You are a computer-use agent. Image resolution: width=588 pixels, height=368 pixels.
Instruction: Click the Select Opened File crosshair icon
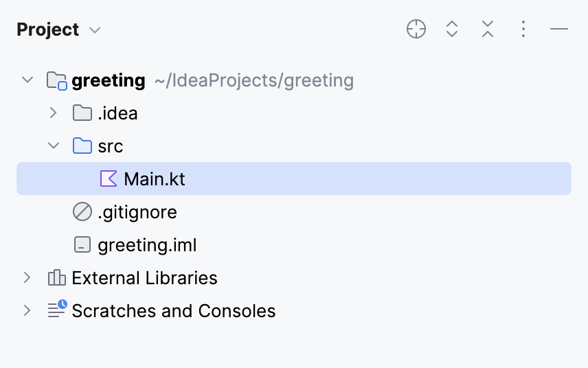[x=416, y=29]
